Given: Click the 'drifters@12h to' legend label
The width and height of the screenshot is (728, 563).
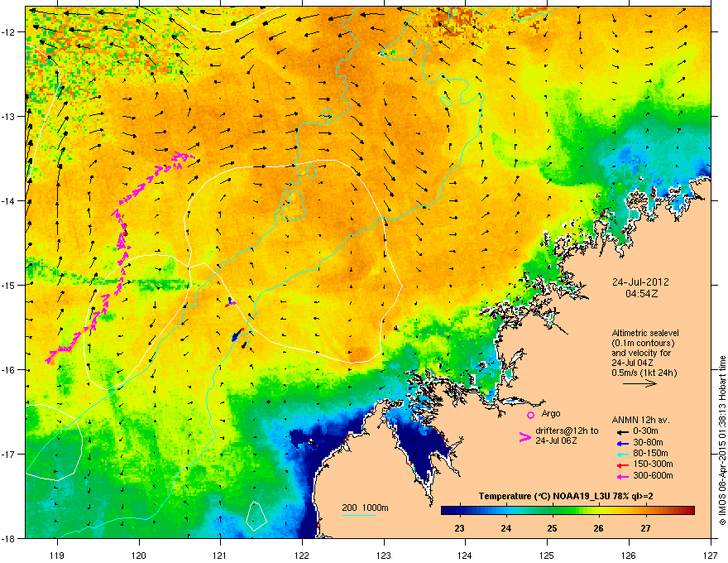Looking at the screenshot, I should click(x=567, y=431).
